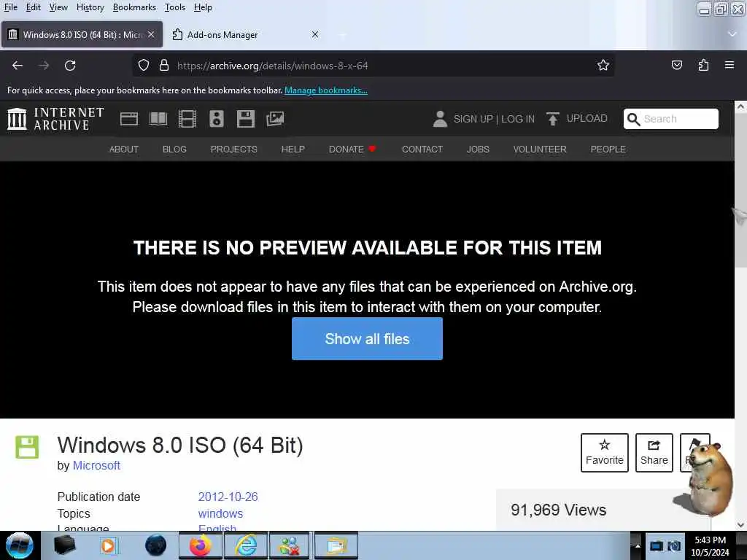Click the green software floppy item icon
747x560 pixels.
(x=27, y=447)
